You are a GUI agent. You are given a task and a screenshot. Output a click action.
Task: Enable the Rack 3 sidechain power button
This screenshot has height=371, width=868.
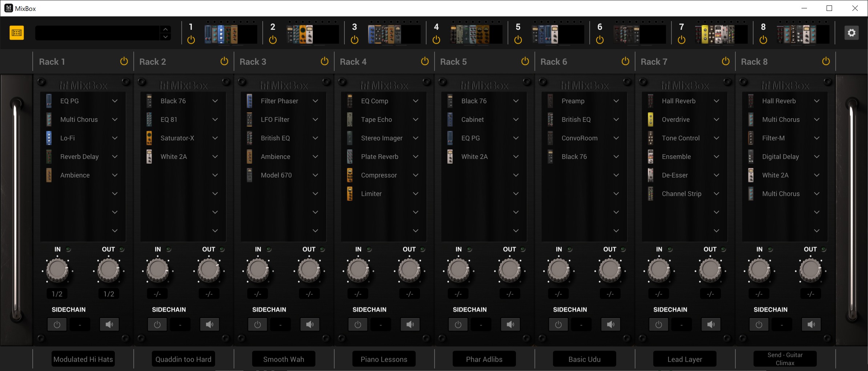pyautogui.click(x=258, y=324)
